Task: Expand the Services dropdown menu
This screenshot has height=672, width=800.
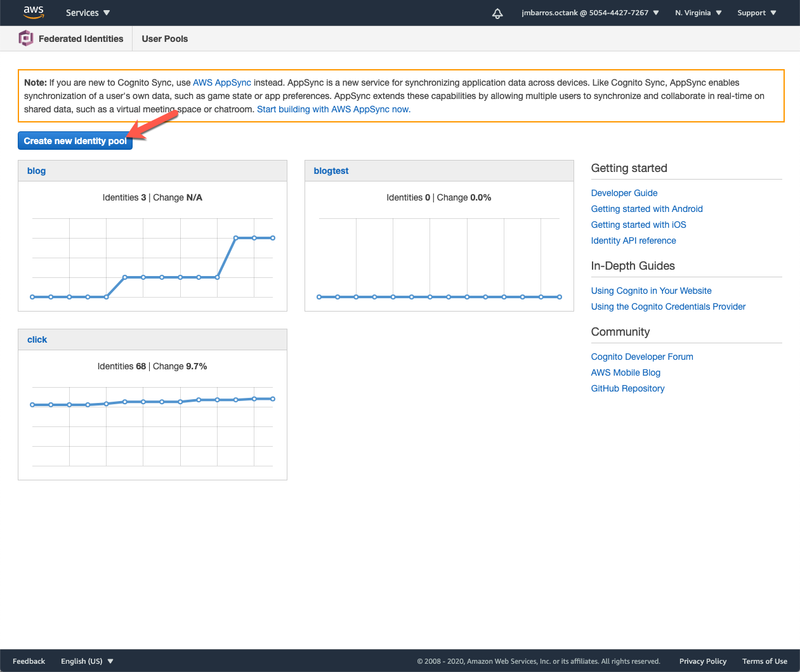Action: [88, 13]
